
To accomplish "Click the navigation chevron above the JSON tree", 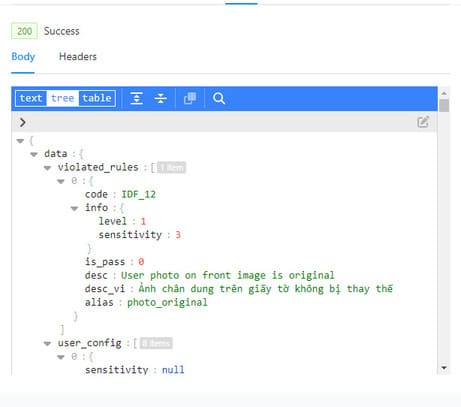I will (22, 122).
